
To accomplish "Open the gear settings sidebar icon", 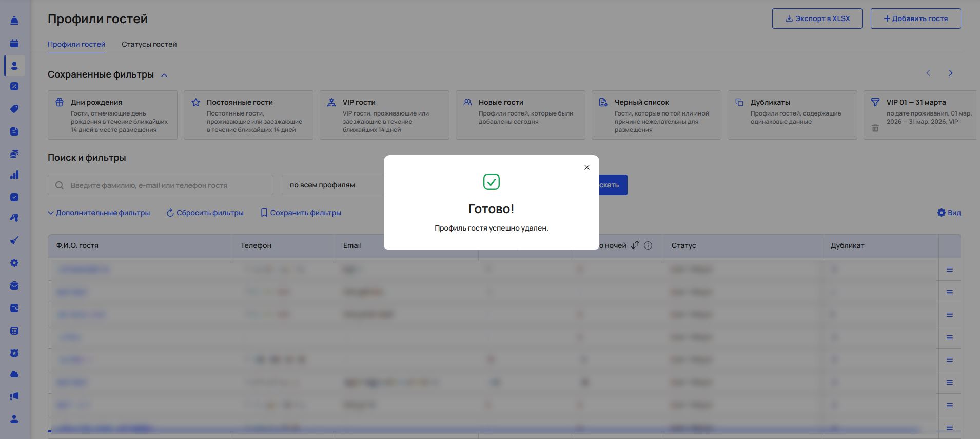I will [14, 263].
